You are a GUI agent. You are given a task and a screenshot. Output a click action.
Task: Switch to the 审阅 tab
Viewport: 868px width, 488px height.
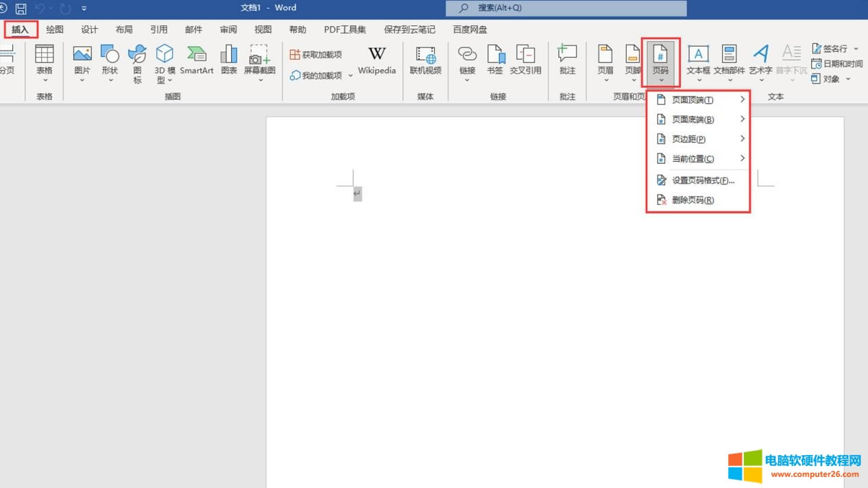click(228, 29)
